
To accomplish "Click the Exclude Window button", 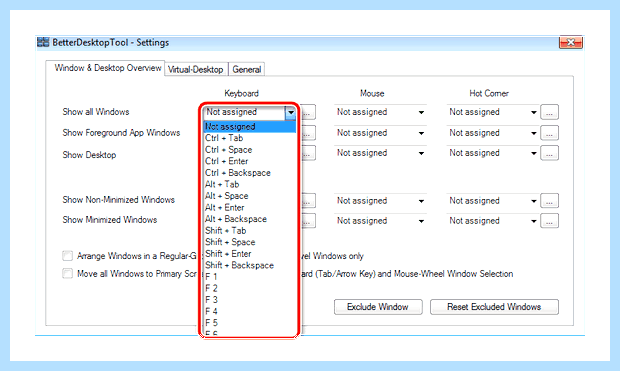I will (378, 307).
